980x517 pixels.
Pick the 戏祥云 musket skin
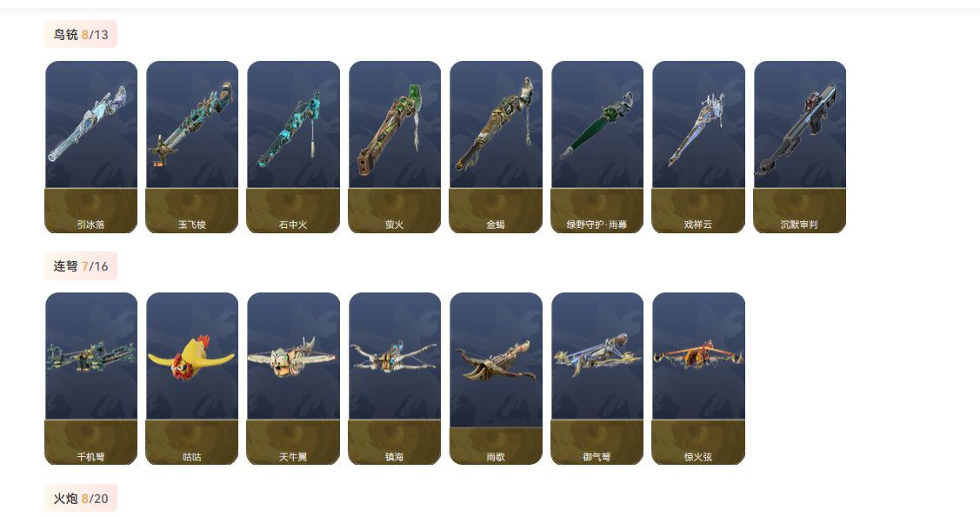(x=698, y=147)
